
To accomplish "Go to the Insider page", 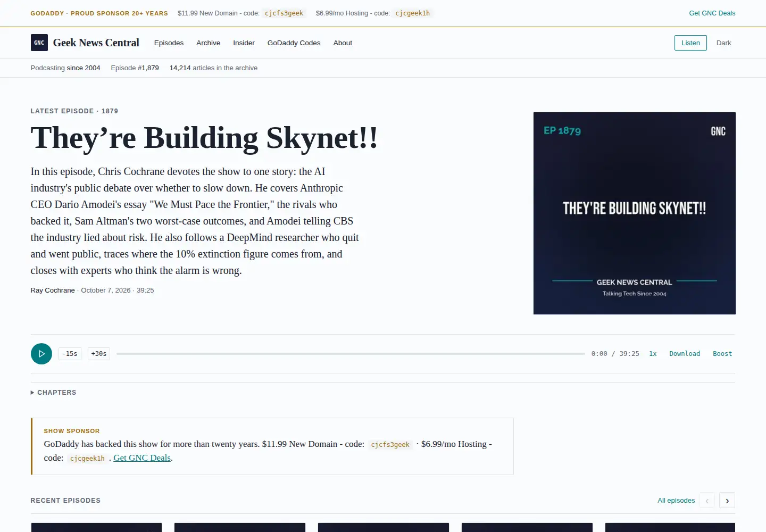I will (244, 43).
